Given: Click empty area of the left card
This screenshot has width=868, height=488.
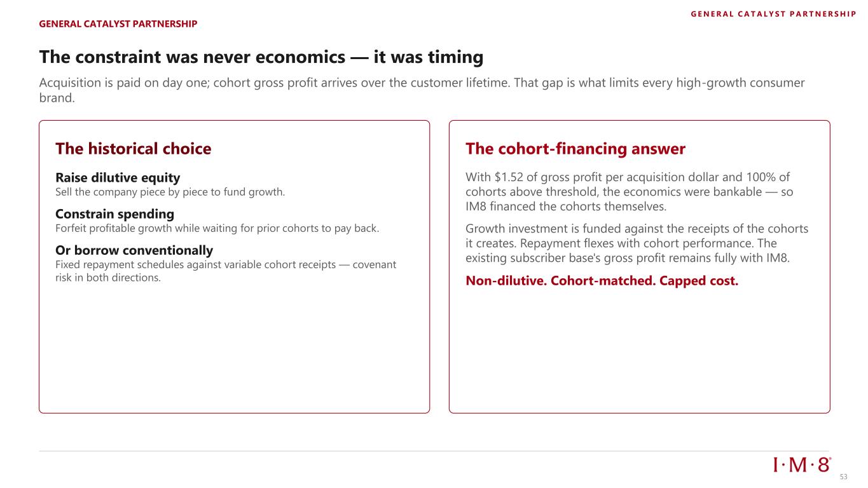Looking at the screenshot, I should click(x=234, y=349).
